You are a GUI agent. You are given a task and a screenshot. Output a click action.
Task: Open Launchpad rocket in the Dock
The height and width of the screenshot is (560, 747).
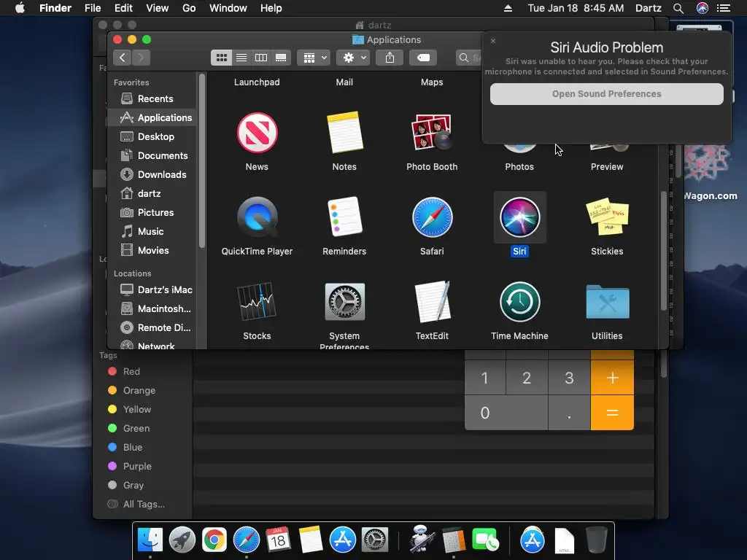point(182,540)
